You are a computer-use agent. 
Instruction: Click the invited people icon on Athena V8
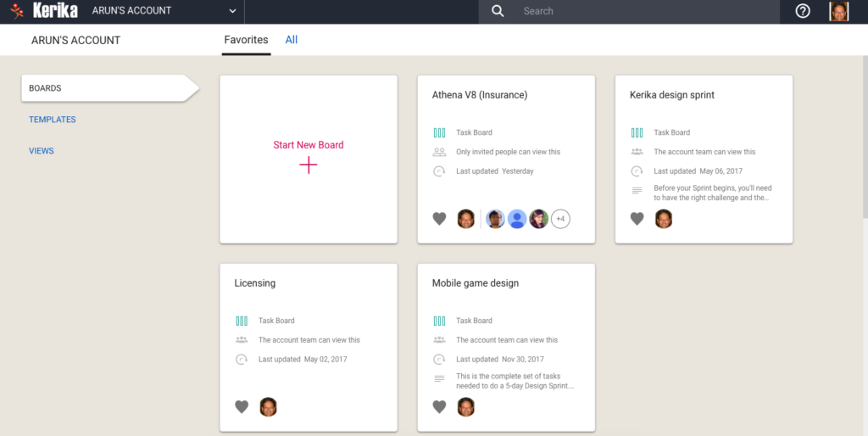tap(440, 152)
